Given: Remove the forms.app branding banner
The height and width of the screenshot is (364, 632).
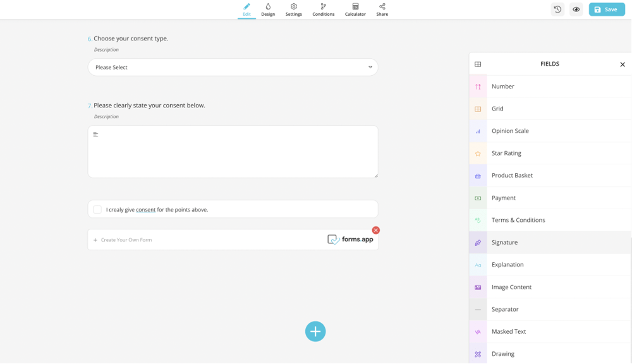Looking at the screenshot, I should tap(375, 230).
